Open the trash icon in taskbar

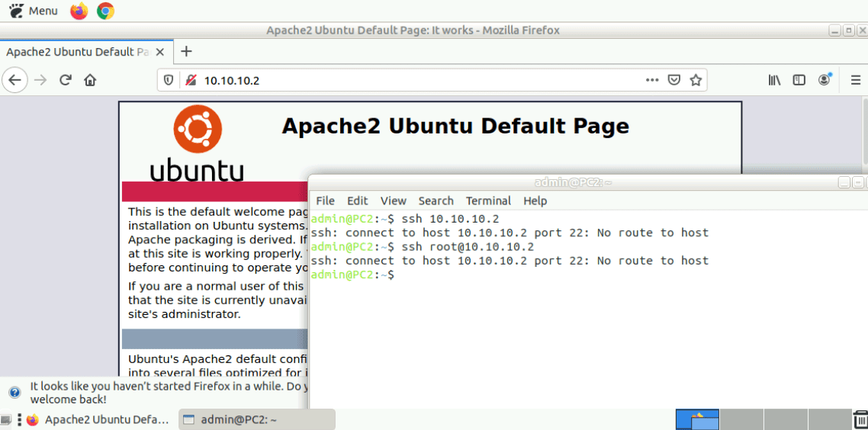pyautogui.click(x=860, y=419)
